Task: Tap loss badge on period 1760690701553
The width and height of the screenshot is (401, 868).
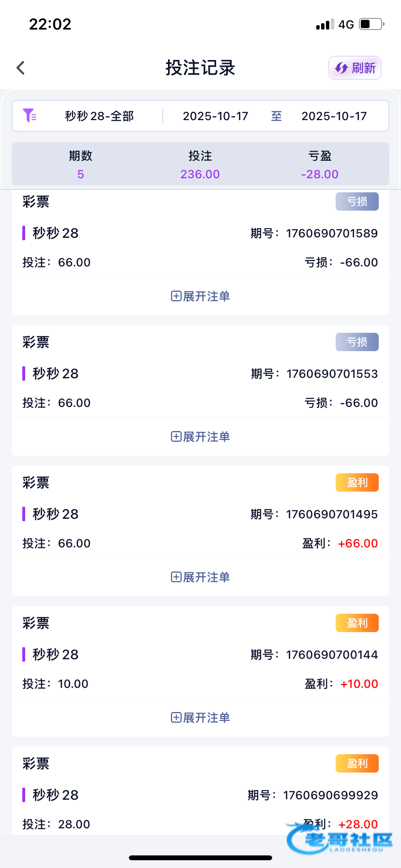Action: coord(357,342)
